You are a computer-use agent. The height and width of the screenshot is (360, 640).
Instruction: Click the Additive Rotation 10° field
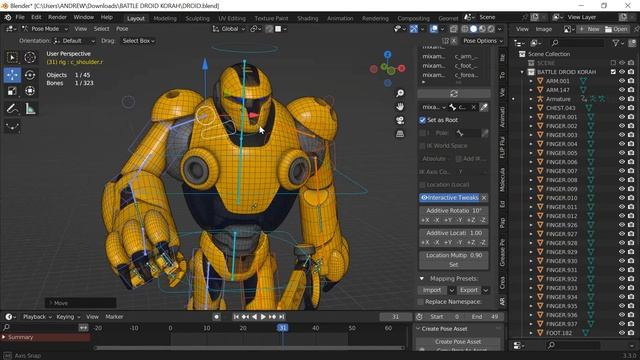tap(453, 211)
